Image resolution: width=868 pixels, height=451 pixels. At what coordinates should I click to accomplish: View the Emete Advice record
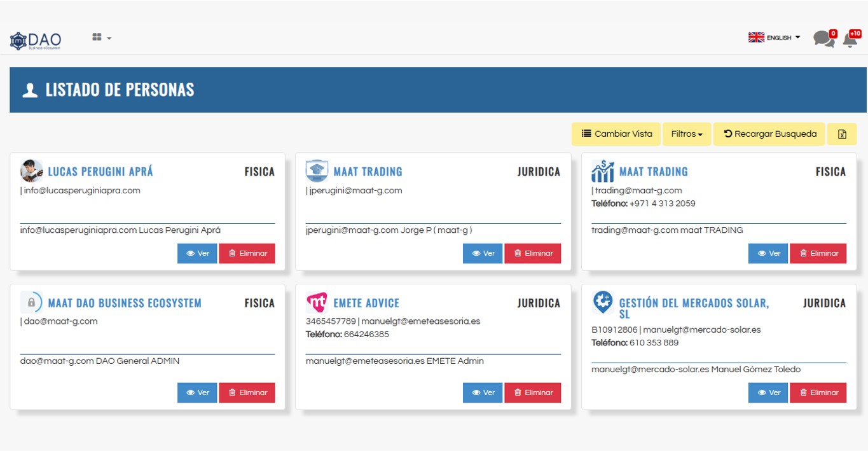pyautogui.click(x=483, y=392)
